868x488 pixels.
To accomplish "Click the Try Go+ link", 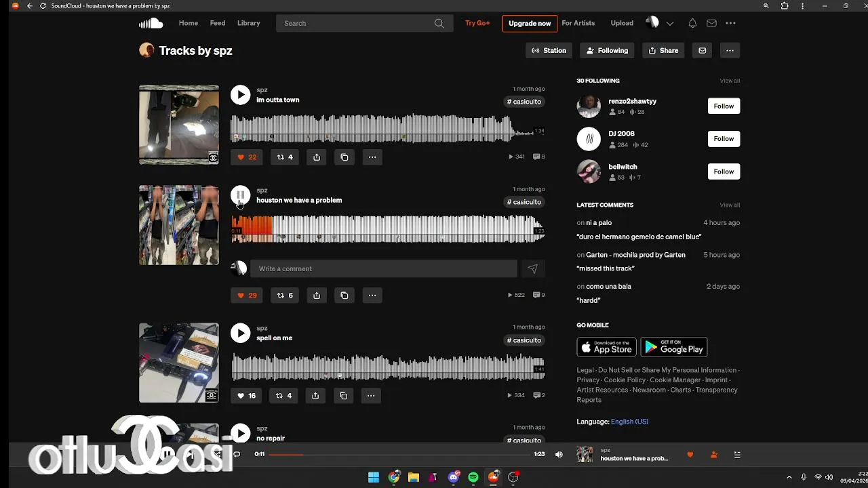I will click(x=477, y=23).
